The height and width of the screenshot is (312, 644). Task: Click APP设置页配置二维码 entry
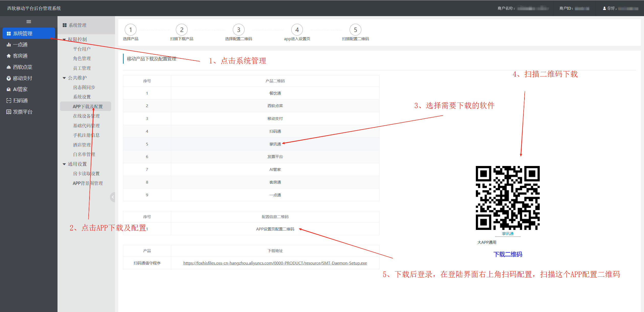275,229
